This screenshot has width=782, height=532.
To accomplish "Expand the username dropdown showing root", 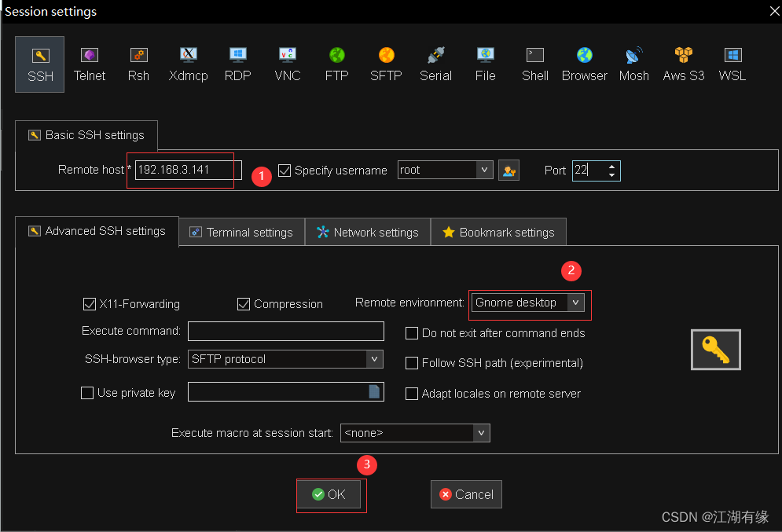I will click(484, 170).
